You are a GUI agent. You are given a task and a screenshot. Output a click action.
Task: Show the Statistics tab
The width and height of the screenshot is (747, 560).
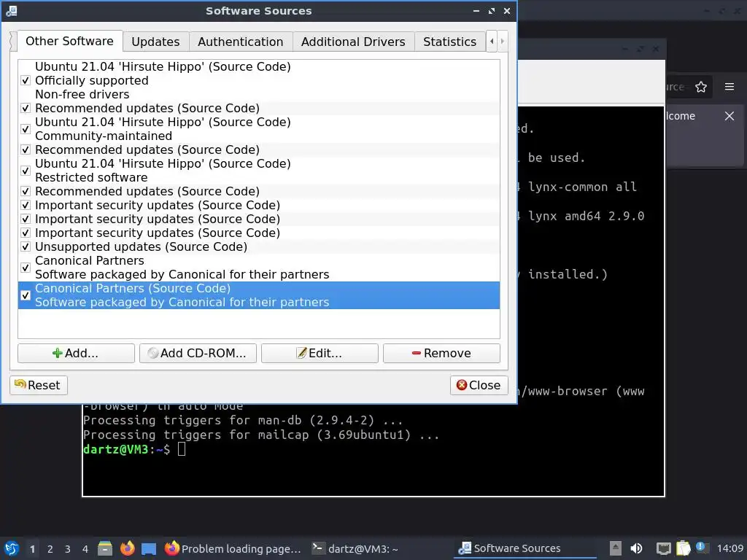[449, 42]
